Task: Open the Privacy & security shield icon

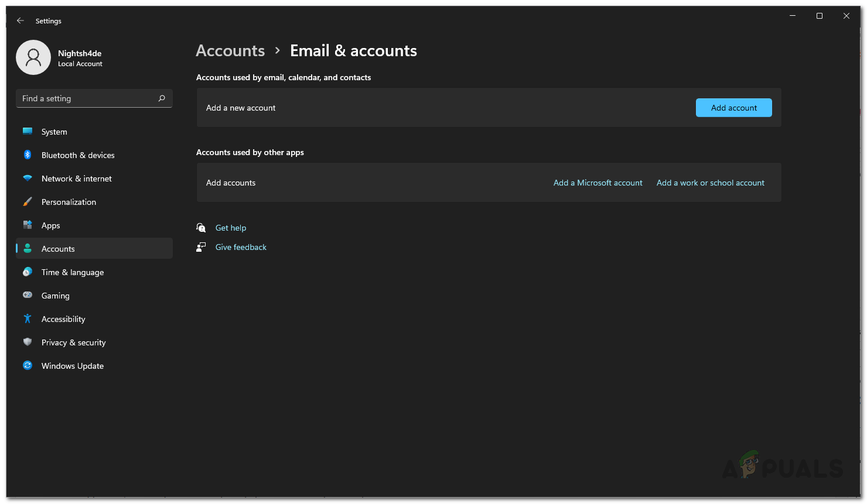Action: point(28,342)
